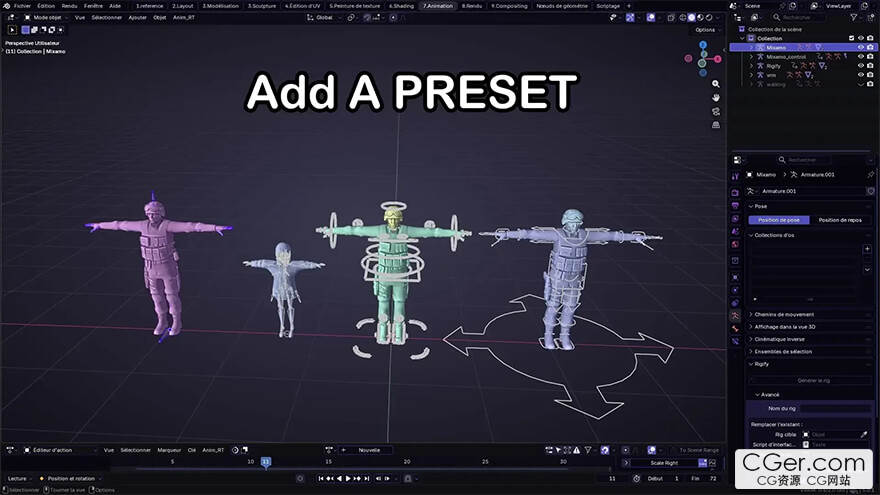
Task: Open the Tool tab in properties editor
Action: click(x=735, y=176)
